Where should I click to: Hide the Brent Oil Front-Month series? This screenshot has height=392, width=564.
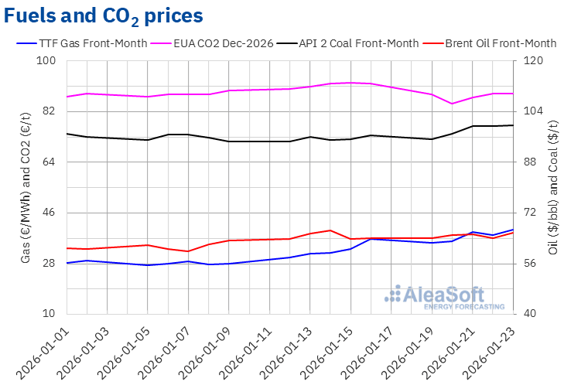tap(500, 43)
